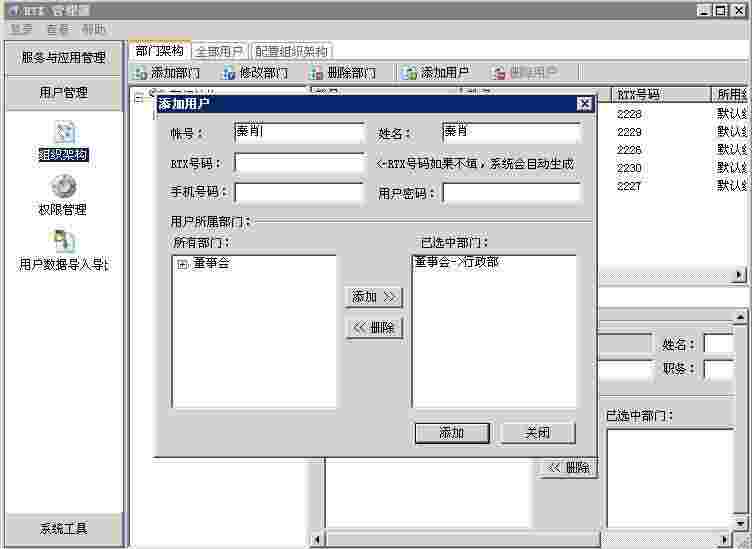752x549 pixels.
Task: Click the 删除部门 toolbar button
Action: pos(342,73)
